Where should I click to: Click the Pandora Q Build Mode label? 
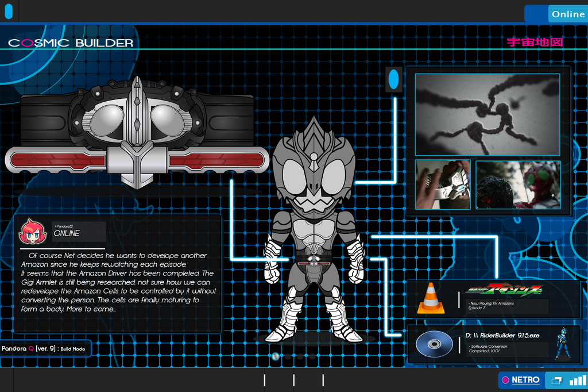(44, 349)
